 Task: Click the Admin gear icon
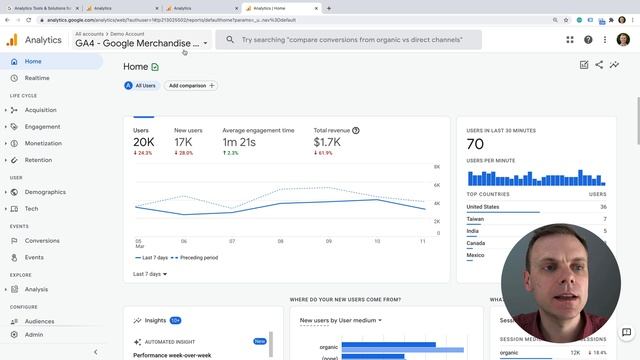tap(14, 335)
